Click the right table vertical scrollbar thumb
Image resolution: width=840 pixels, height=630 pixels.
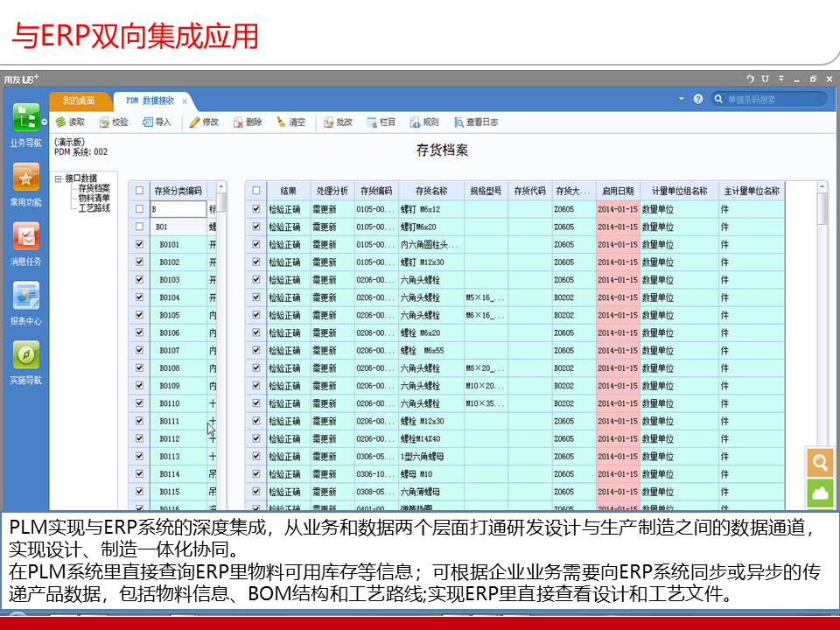pos(822,208)
